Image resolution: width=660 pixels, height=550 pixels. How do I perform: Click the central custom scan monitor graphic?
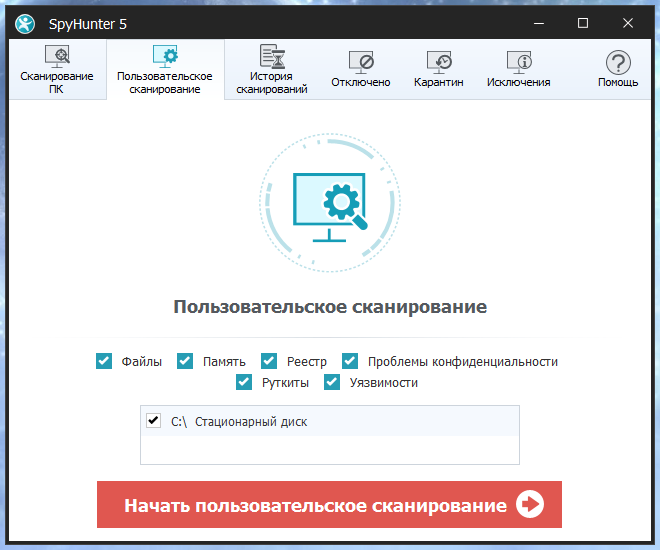click(330, 203)
